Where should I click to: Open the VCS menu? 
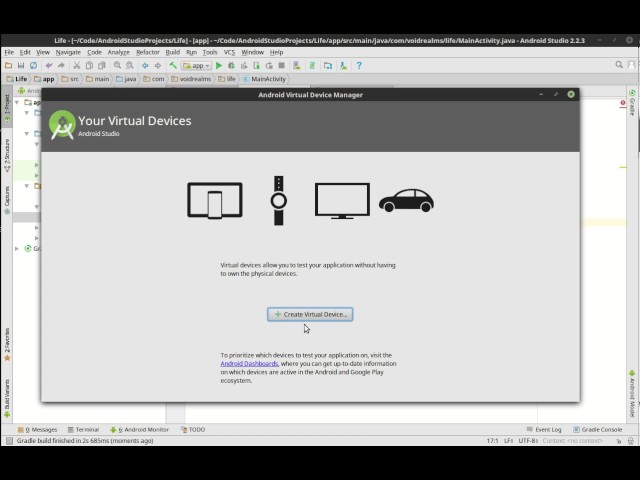pyautogui.click(x=229, y=52)
